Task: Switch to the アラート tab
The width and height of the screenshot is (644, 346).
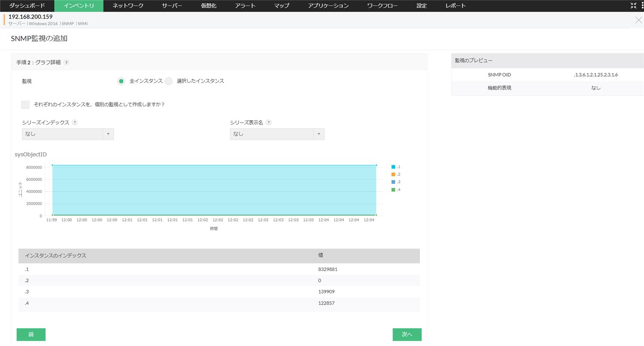Action: coord(246,6)
